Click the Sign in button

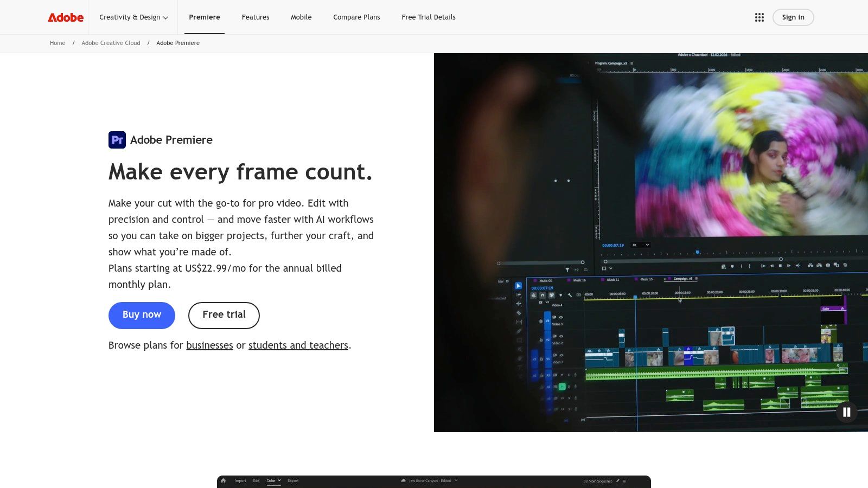[793, 17]
